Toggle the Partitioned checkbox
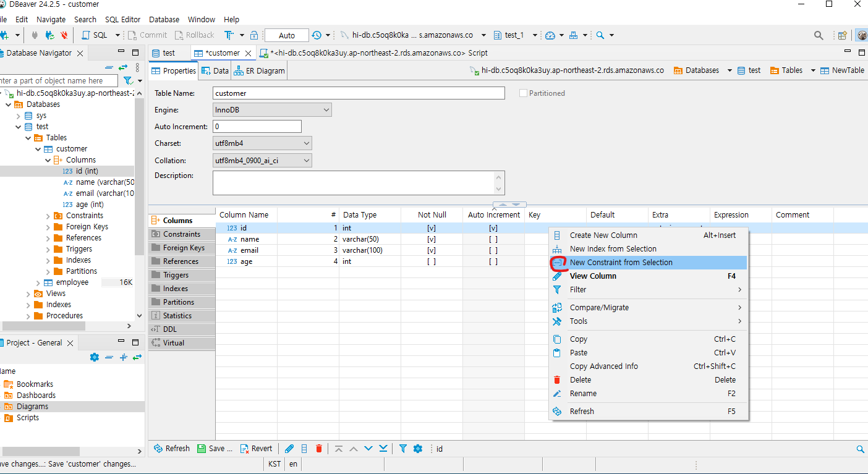868x474 pixels. tap(524, 93)
